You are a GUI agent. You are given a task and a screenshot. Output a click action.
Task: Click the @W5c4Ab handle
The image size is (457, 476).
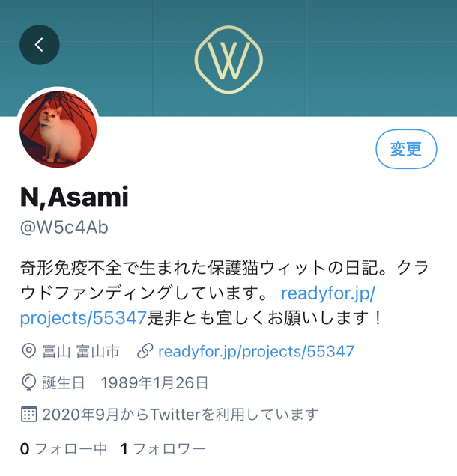coord(64,228)
